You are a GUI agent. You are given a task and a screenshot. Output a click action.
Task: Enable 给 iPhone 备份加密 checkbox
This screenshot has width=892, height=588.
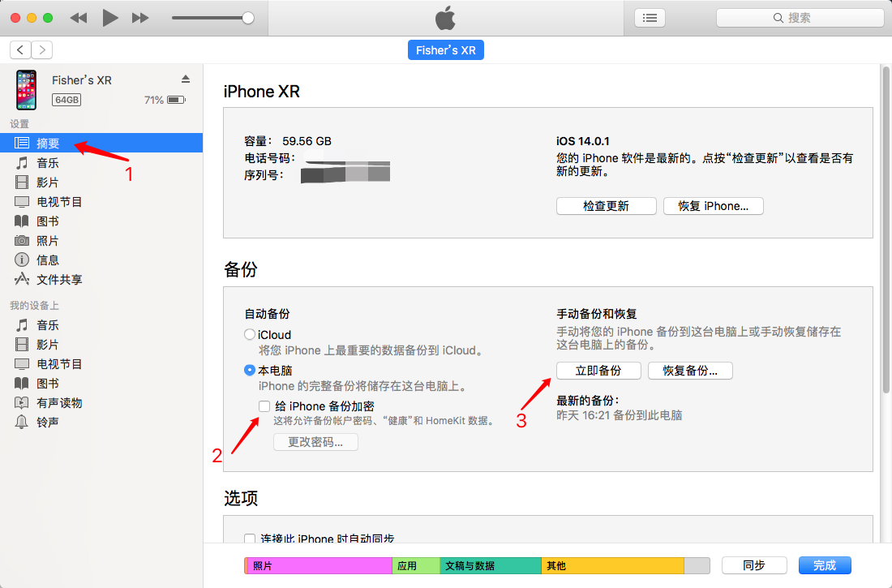pos(264,406)
